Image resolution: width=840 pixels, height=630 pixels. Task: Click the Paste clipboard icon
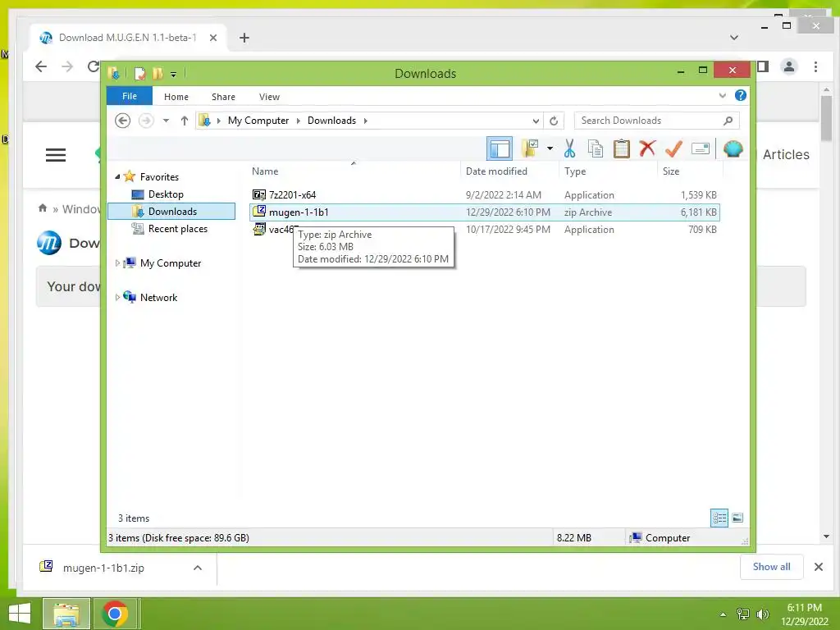click(622, 148)
